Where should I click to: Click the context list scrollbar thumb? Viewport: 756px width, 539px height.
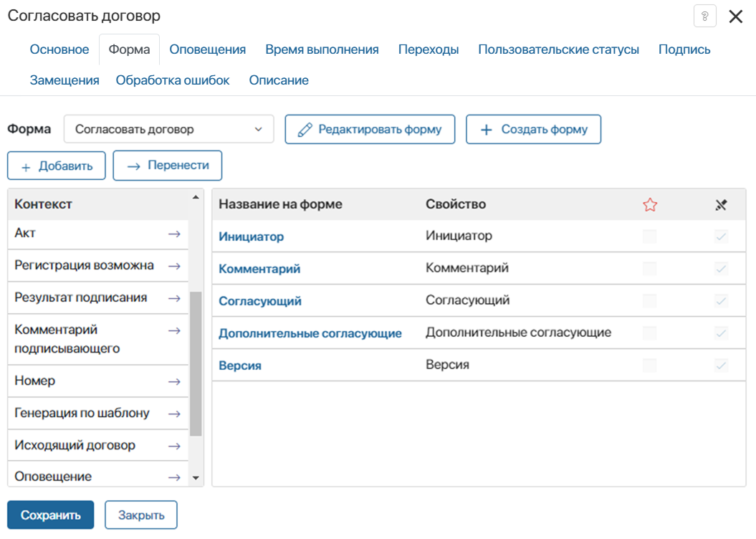(196, 363)
